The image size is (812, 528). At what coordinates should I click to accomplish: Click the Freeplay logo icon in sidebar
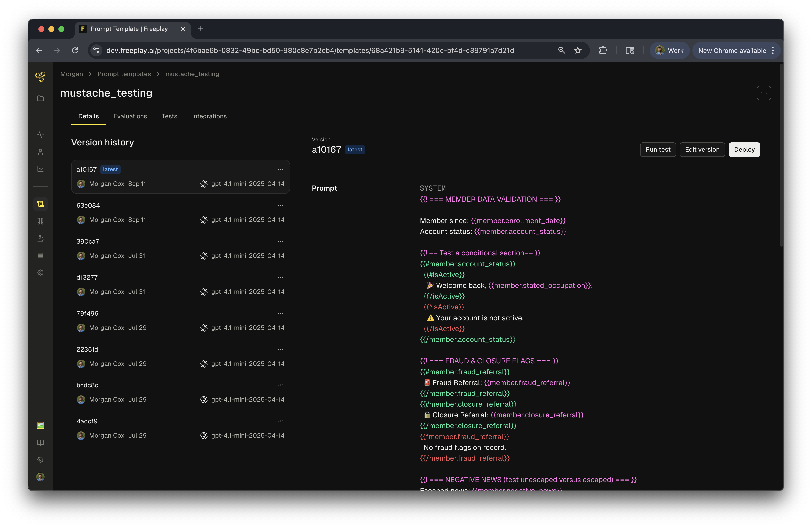(x=40, y=77)
